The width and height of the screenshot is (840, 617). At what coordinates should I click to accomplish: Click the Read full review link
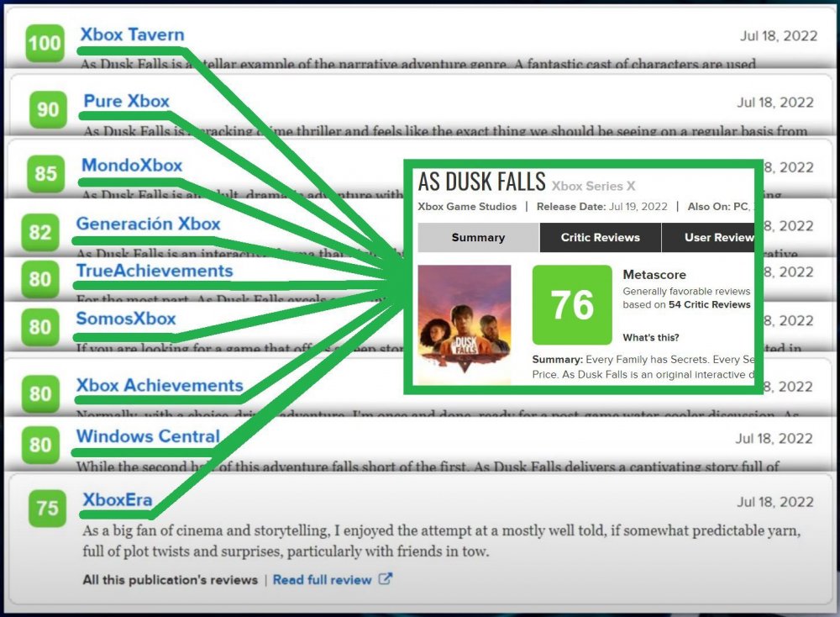pyautogui.click(x=322, y=580)
